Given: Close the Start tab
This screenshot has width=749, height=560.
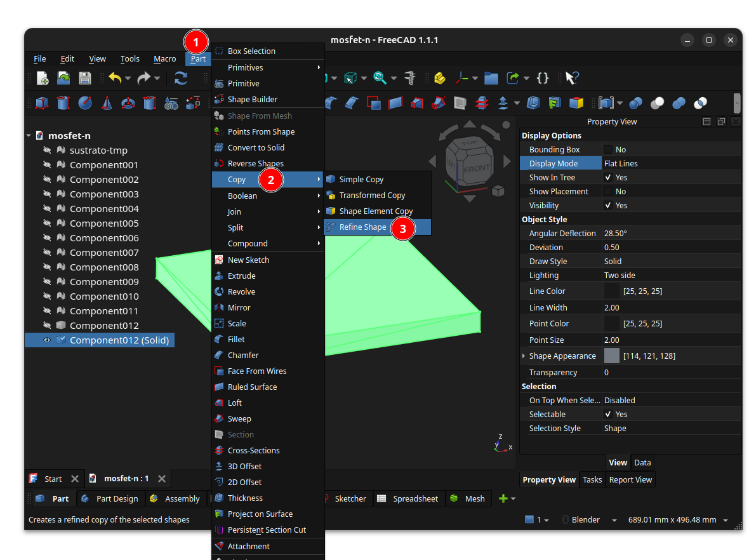Looking at the screenshot, I should click(x=74, y=479).
